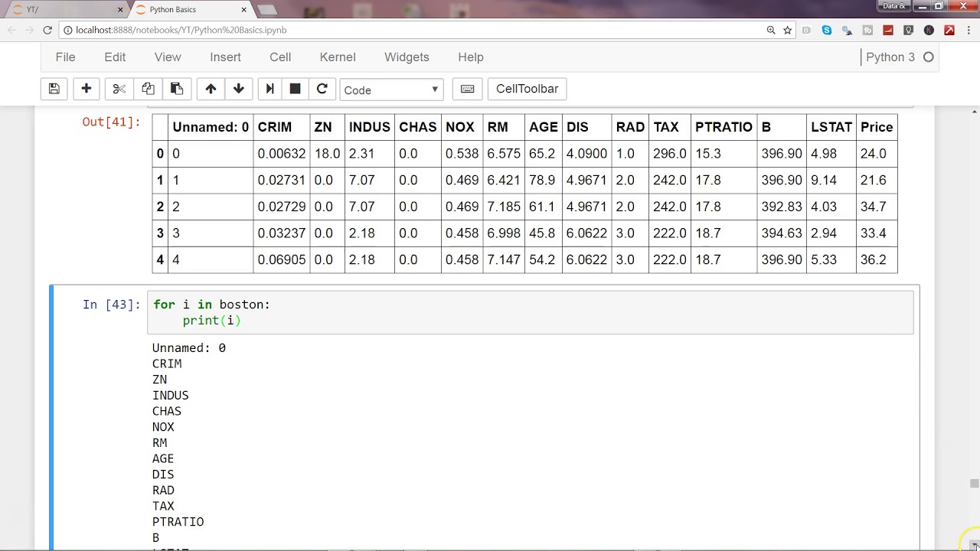Image resolution: width=980 pixels, height=551 pixels.
Task: Open the File menu
Action: click(x=66, y=57)
